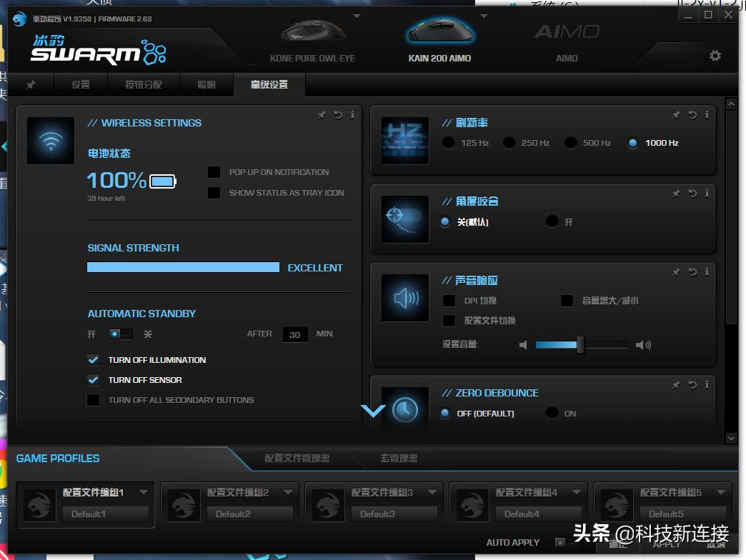Reset the Zero Debounce panel
746x560 pixels.
tap(692, 384)
